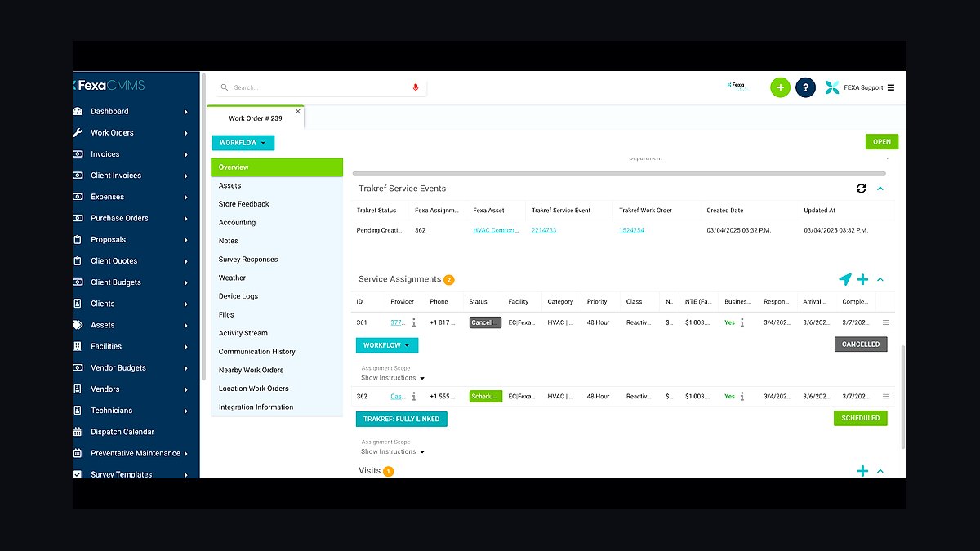Open Trakref service event 2214733 link
Viewport: 980px width, 551px height.
(544, 230)
